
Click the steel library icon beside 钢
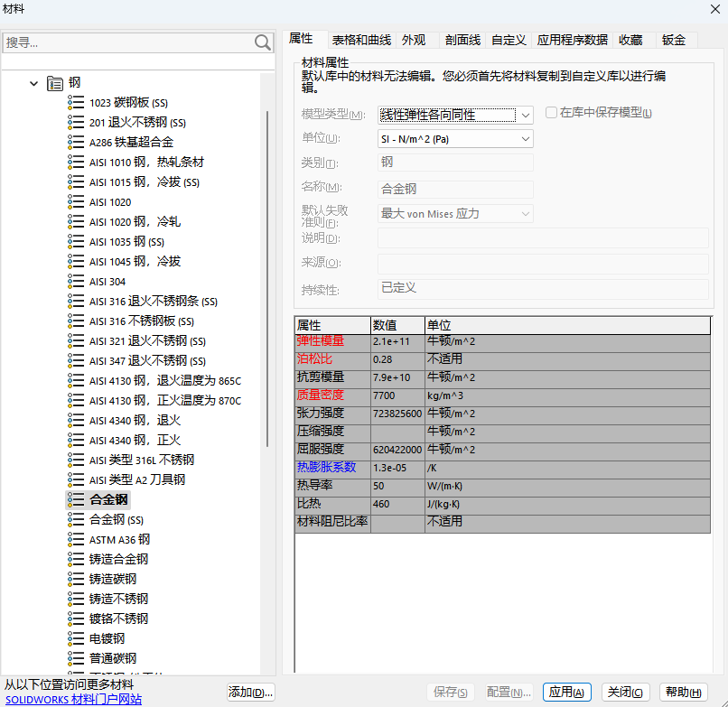click(54, 82)
